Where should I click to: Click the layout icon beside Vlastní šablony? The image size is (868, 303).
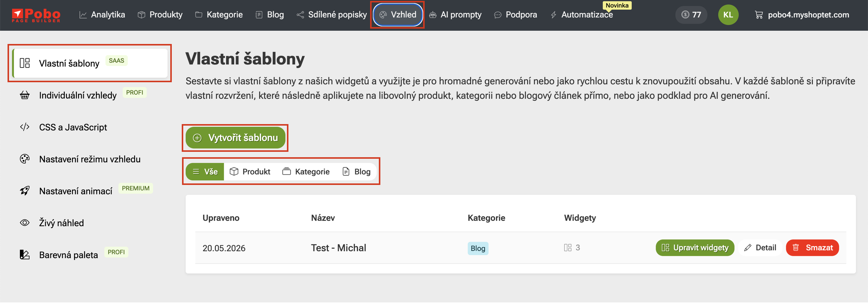pos(24,63)
